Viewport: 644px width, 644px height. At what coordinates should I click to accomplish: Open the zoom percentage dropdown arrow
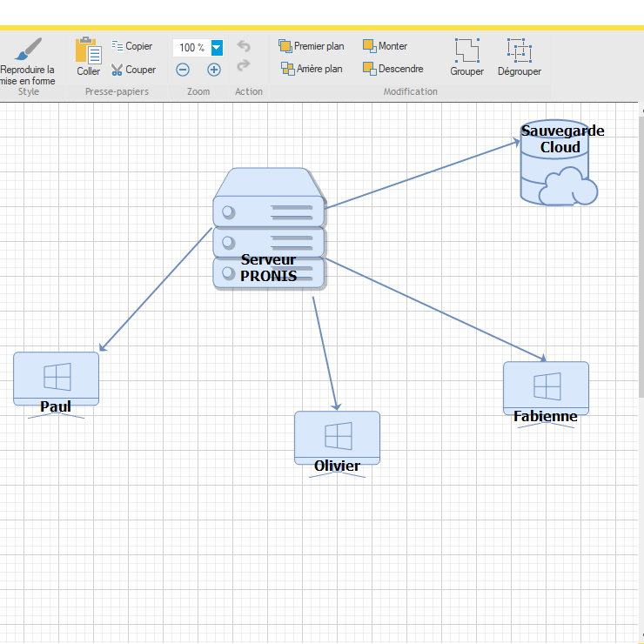tap(217, 48)
